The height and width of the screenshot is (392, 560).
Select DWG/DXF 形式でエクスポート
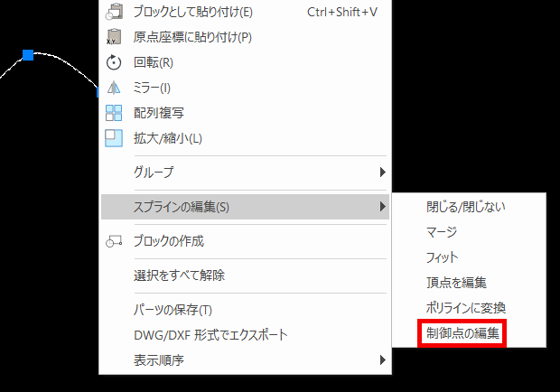tap(245, 335)
